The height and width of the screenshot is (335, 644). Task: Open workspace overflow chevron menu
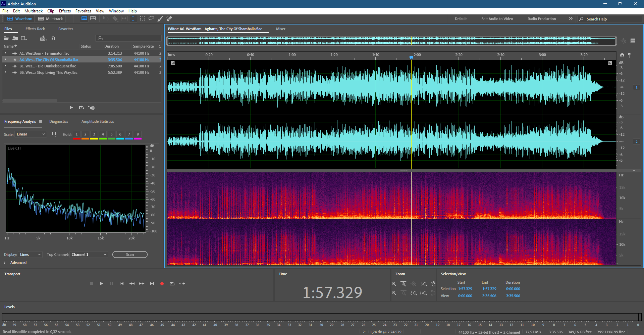(571, 19)
